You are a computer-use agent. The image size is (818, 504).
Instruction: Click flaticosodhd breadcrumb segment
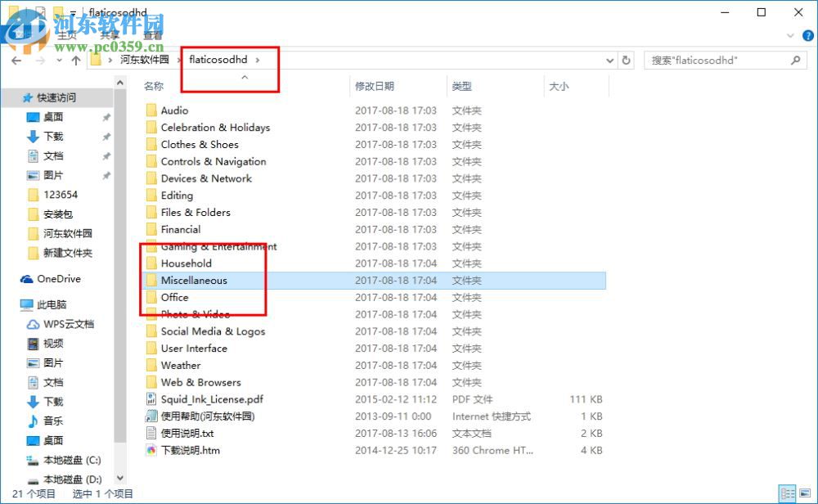point(218,60)
